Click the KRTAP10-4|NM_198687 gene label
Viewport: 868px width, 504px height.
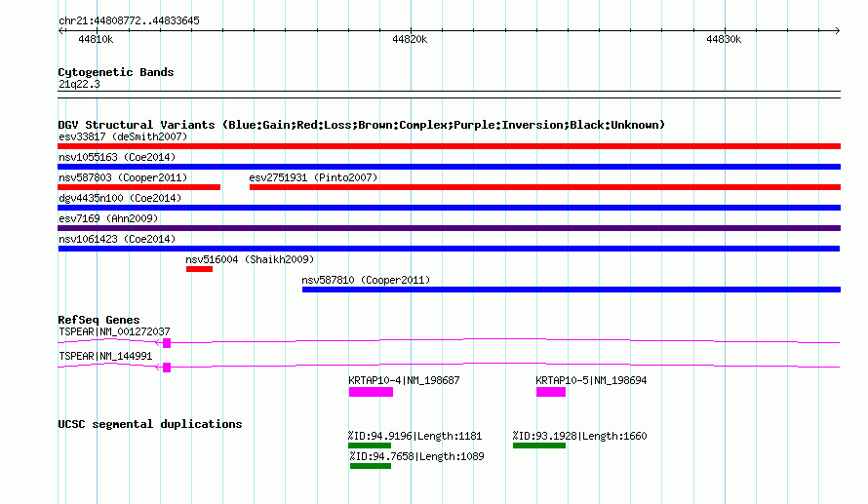pyautogui.click(x=404, y=380)
